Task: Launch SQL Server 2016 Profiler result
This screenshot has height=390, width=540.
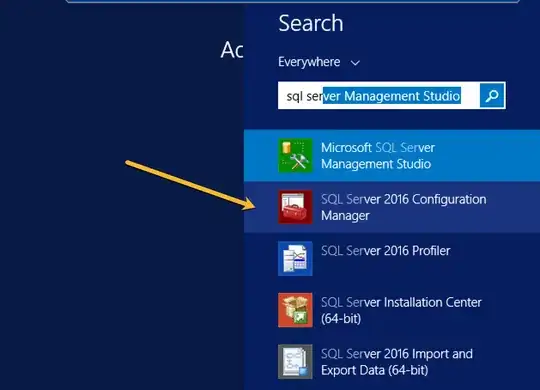Action: point(392,258)
